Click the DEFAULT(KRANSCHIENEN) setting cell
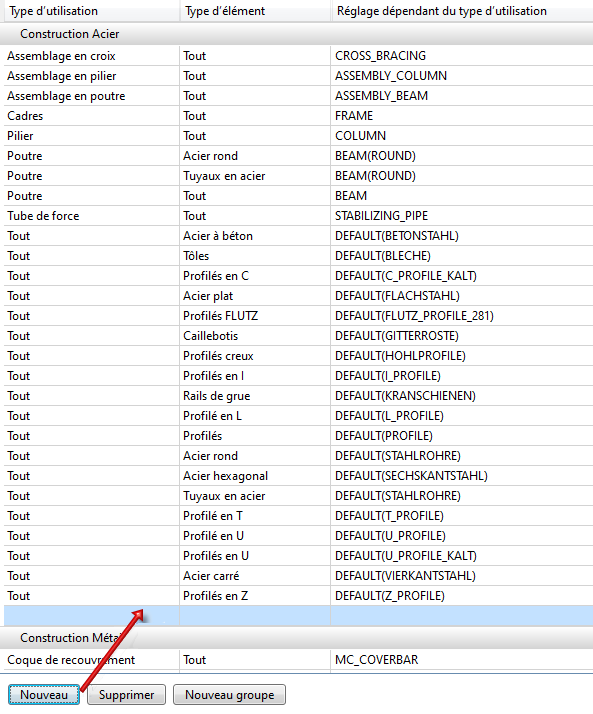Viewport: 593px width, 714px height. pyautogui.click(x=462, y=396)
